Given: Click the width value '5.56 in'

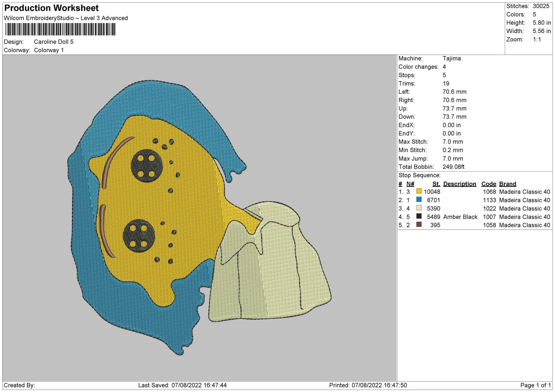Looking at the screenshot, I should pyautogui.click(x=542, y=31).
